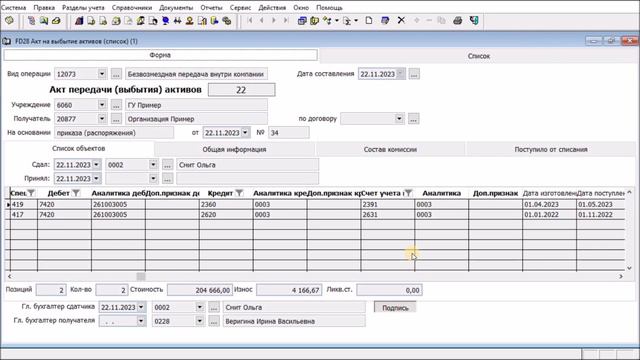Screen dimensions: 640x360
Task: Click ellipsis button in Гл. бухгалтер сдатчика row
Action: coord(214,307)
